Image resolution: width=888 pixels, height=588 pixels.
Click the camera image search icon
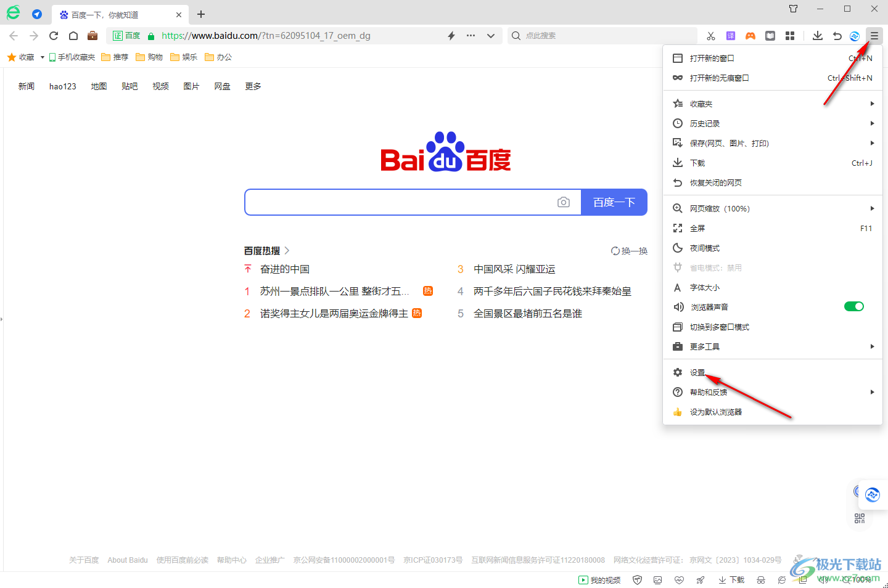(564, 202)
